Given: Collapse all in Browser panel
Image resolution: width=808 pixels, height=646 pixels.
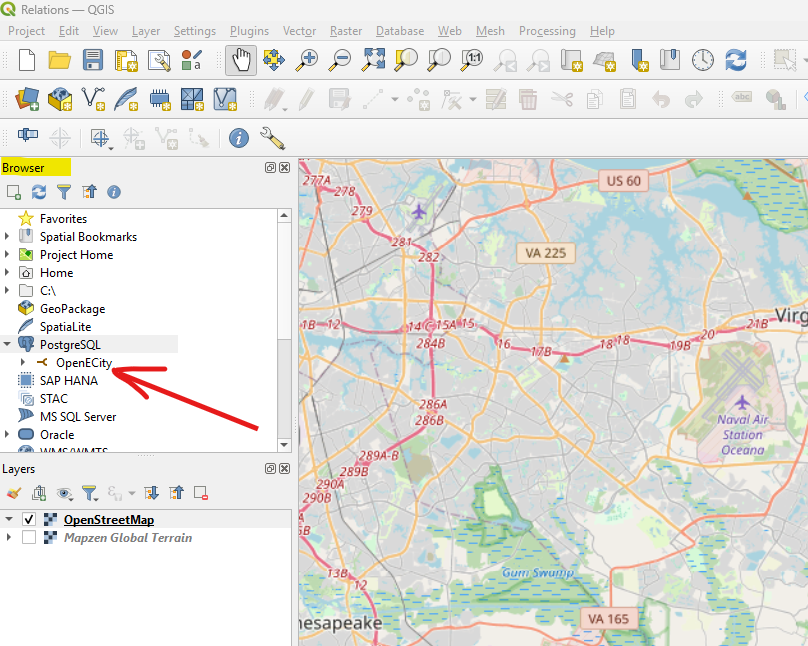Looking at the screenshot, I should pyautogui.click(x=89, y=192).
